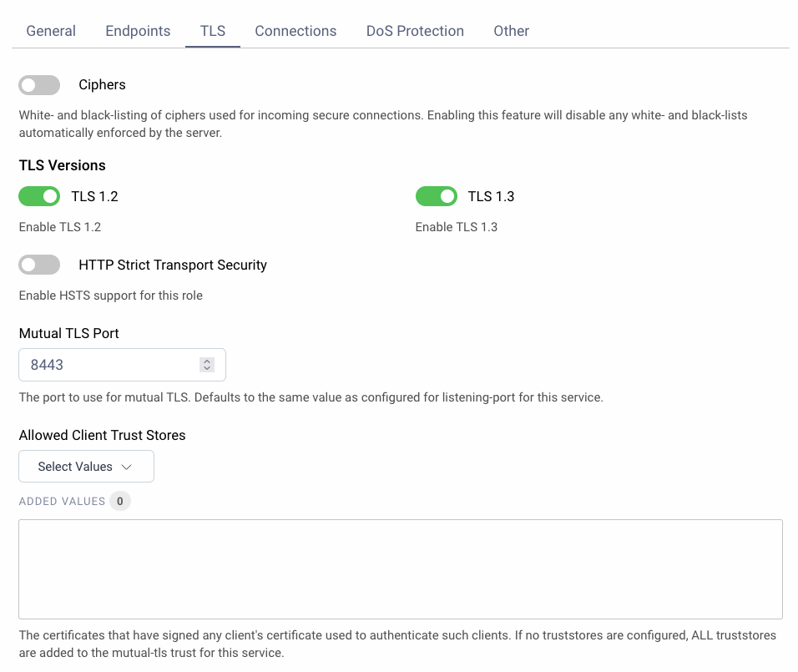Click the empty Added Values list box
798x672 pixels.
pos(401,569)
